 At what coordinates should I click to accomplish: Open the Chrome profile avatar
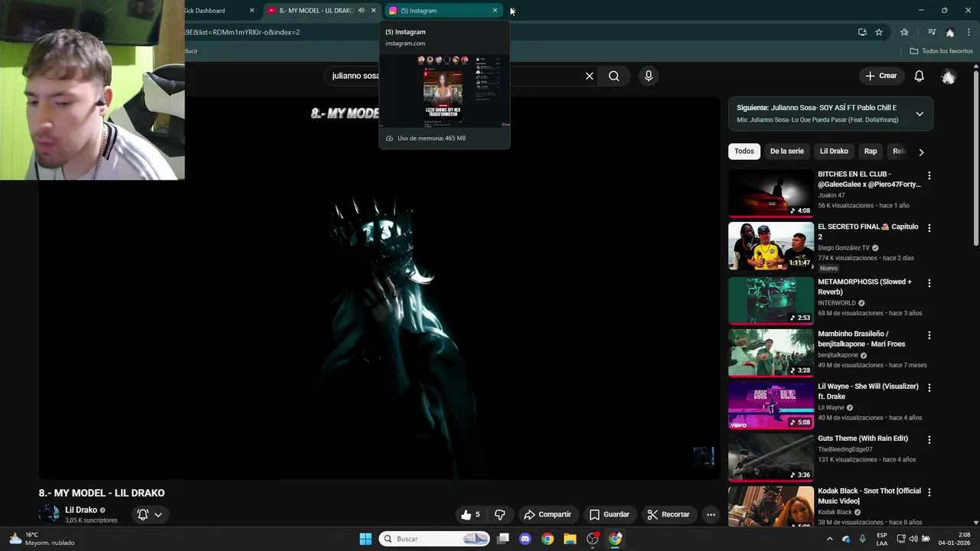pyautogui.click(x=950, y=32)
